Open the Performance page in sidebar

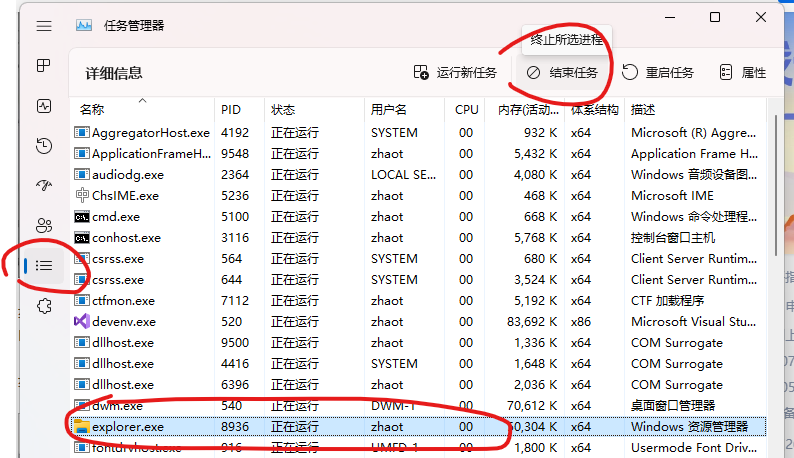coord(44,106)
